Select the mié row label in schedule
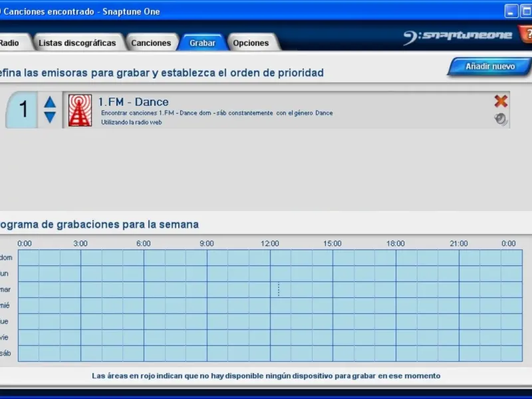Screen dimensions: 532x399 5,305
